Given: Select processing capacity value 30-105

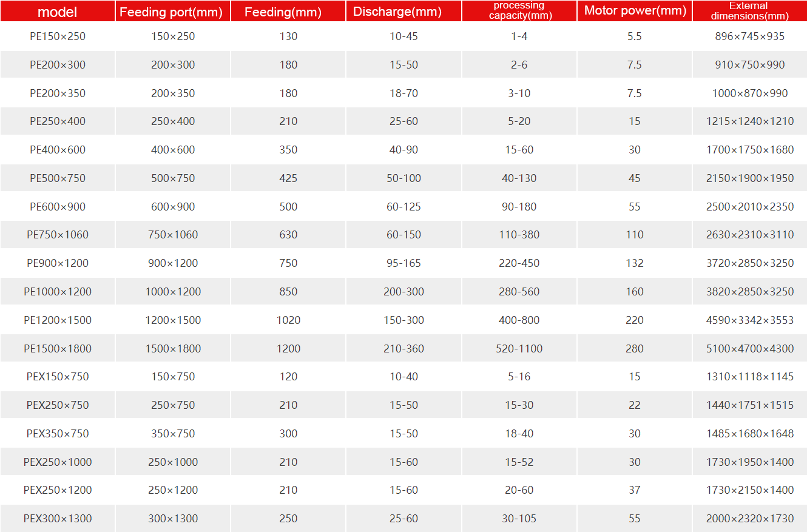Looking at the screenshot, I should click(519, 519).
